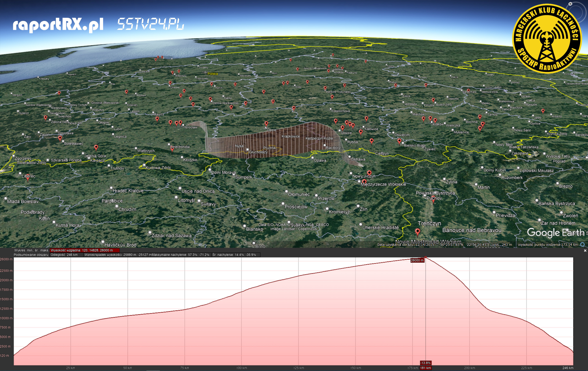
Task: Click the Kędzierzyn-Koźle label on flight path
Action: tap(319, 138)
